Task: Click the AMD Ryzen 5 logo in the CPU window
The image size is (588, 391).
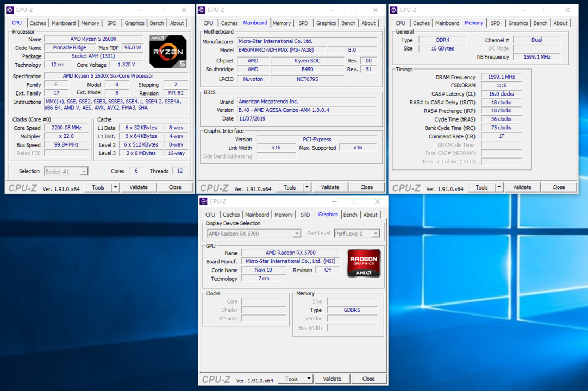Action: coord(168,52)
